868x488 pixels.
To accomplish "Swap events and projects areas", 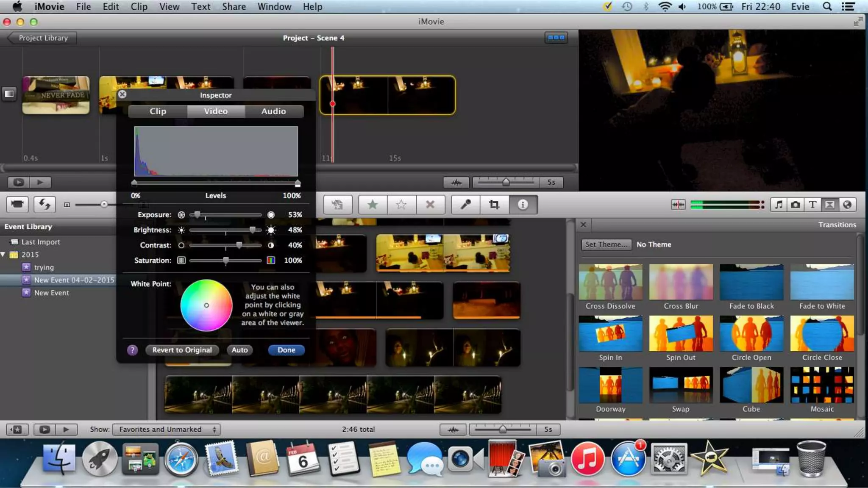I will pyautogui.click(x=45, y=205).
